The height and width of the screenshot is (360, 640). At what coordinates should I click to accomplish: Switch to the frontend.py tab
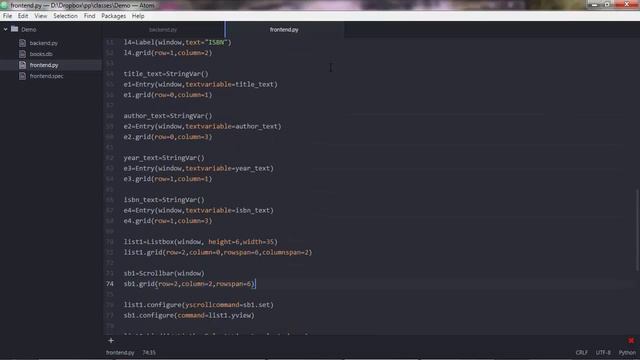pyautogui.click(x=284, y=29)
